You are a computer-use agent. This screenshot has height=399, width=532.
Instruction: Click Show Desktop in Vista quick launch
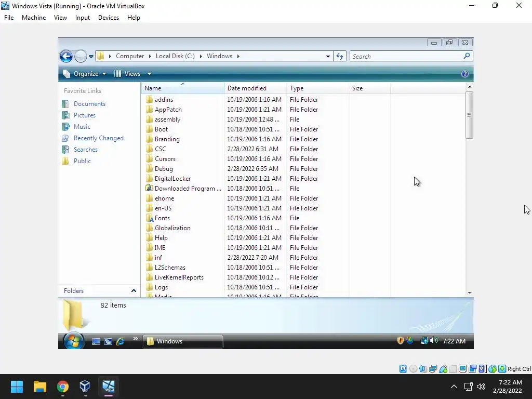coord(96,341)
